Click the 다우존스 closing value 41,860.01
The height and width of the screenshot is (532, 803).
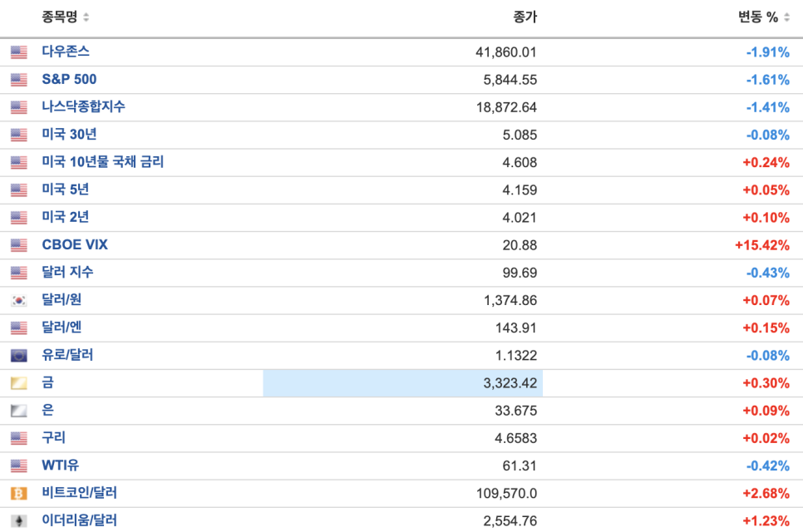coord(506,52)
